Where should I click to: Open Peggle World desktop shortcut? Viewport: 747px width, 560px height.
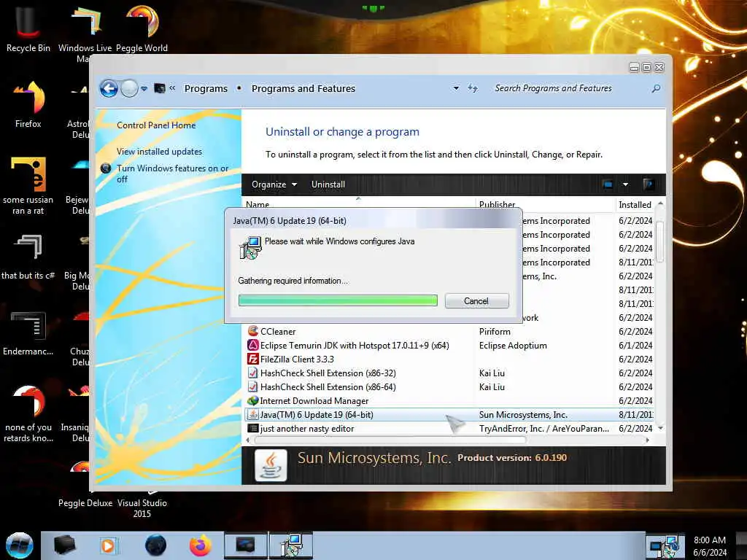[x=142, y=28]
